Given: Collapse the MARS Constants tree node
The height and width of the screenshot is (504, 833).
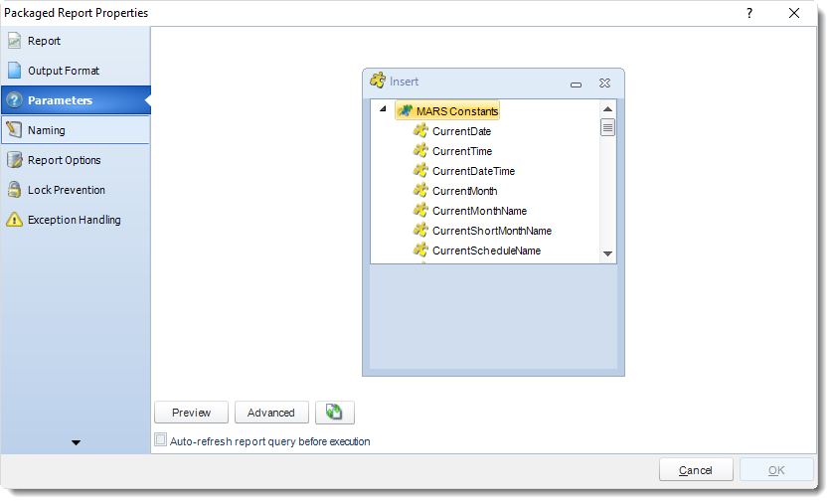Looking at the screenshot, I should pyautogui.click(x=383, y=109).
